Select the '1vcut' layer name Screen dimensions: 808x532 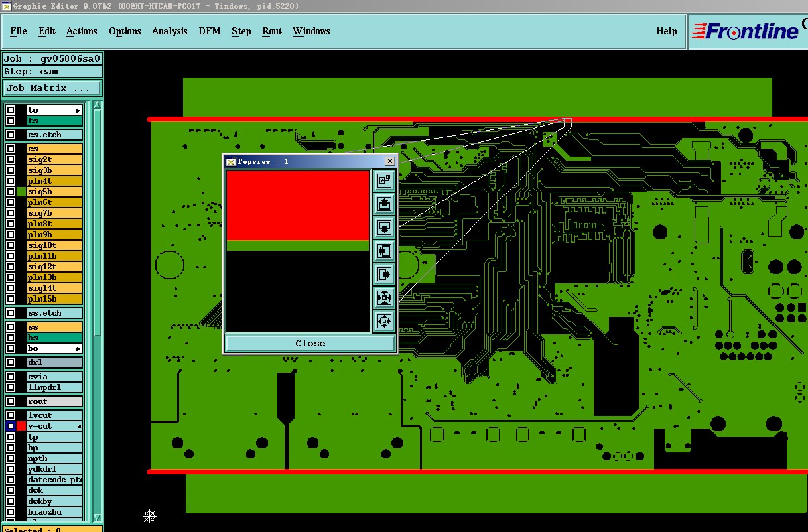[x=55, y=415]
